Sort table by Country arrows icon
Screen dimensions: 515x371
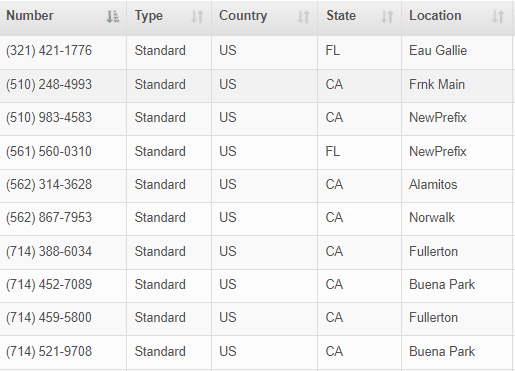[303, 16]
